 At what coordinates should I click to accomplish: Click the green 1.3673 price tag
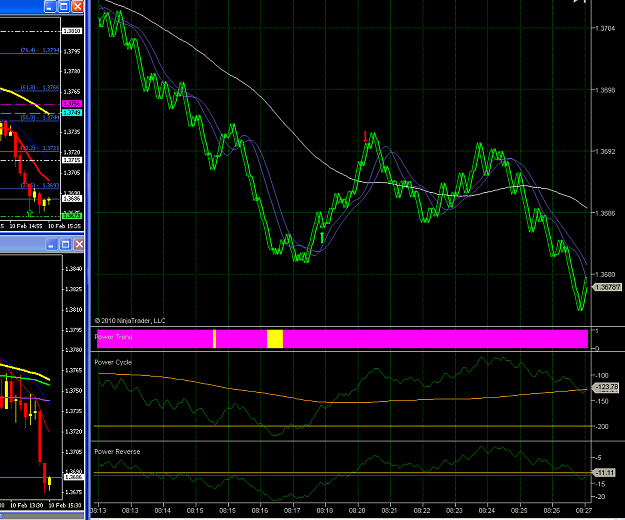pyautogui.click(x=72, y=216)
